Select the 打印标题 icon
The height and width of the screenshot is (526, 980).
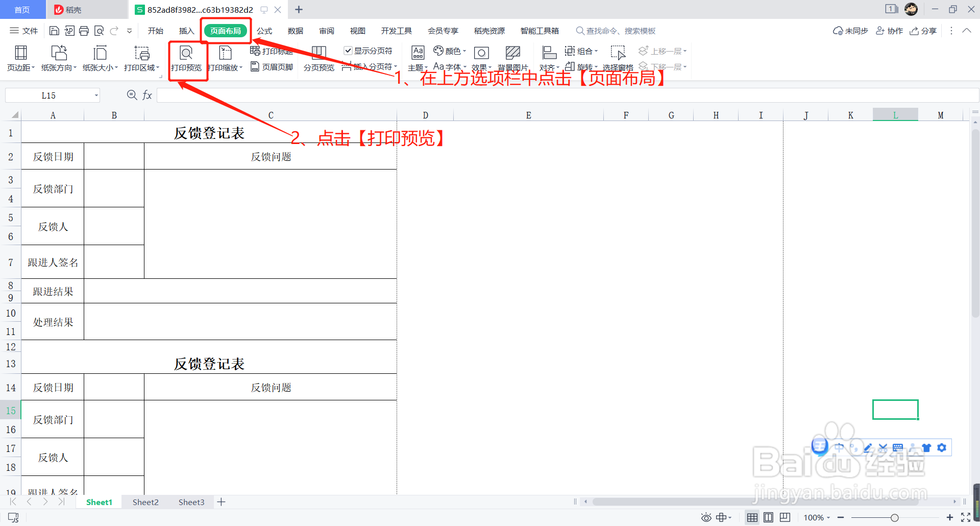coord(272,51)
